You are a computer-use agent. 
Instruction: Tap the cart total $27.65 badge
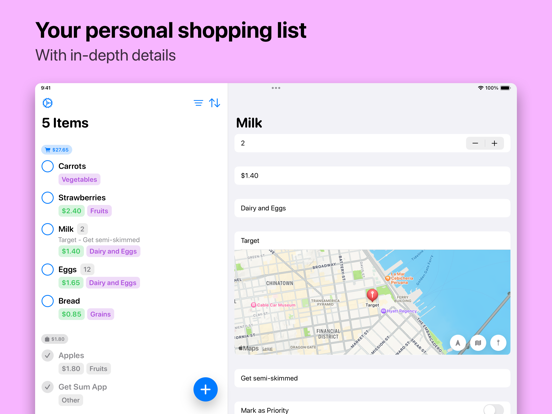click(x=57, y=150)
